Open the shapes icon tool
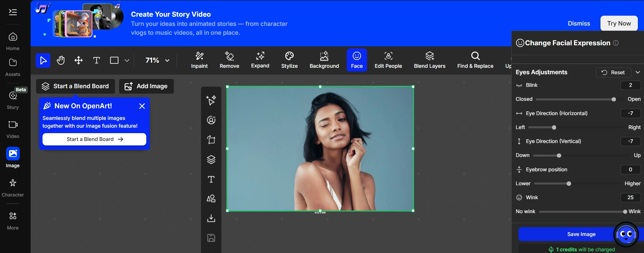Image resolution: width=644 pixels, height=253 pixels. tap(211, 199)
